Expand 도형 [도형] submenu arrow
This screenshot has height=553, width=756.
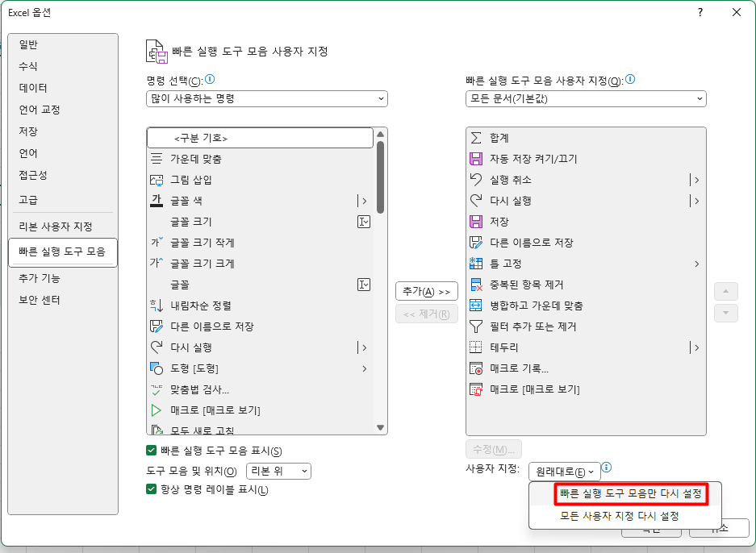click(x=365, y=368)
